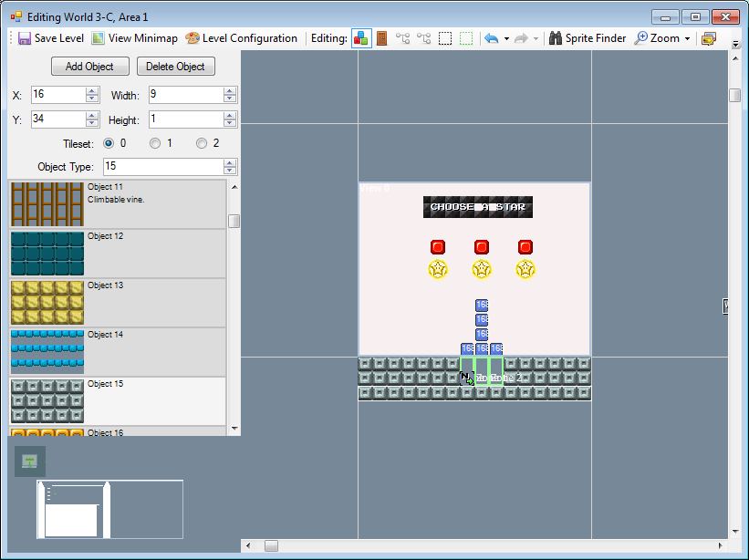Viewport: 749px width, 560px height.
Task: Decrease Object Type with down arrow
Action: point(230,171)
